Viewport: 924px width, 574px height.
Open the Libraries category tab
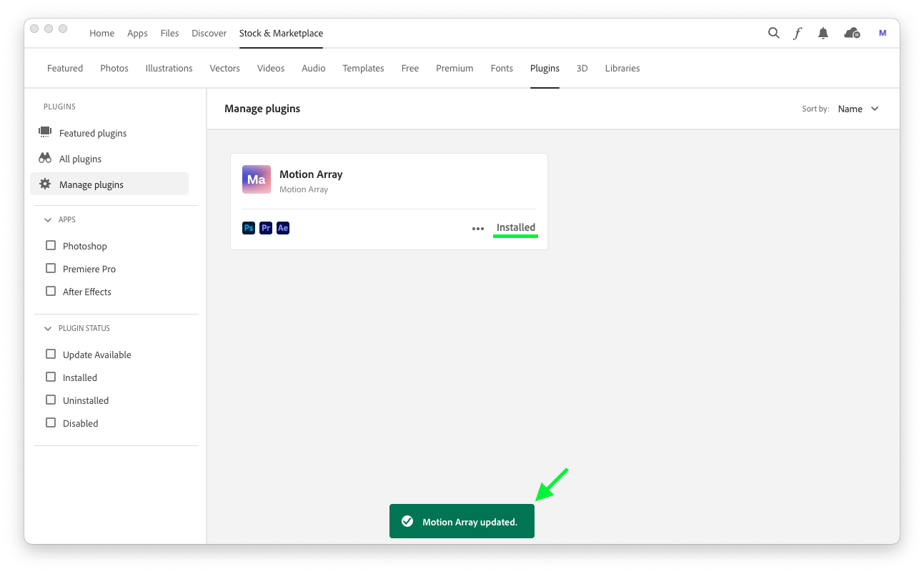[622, 68]
